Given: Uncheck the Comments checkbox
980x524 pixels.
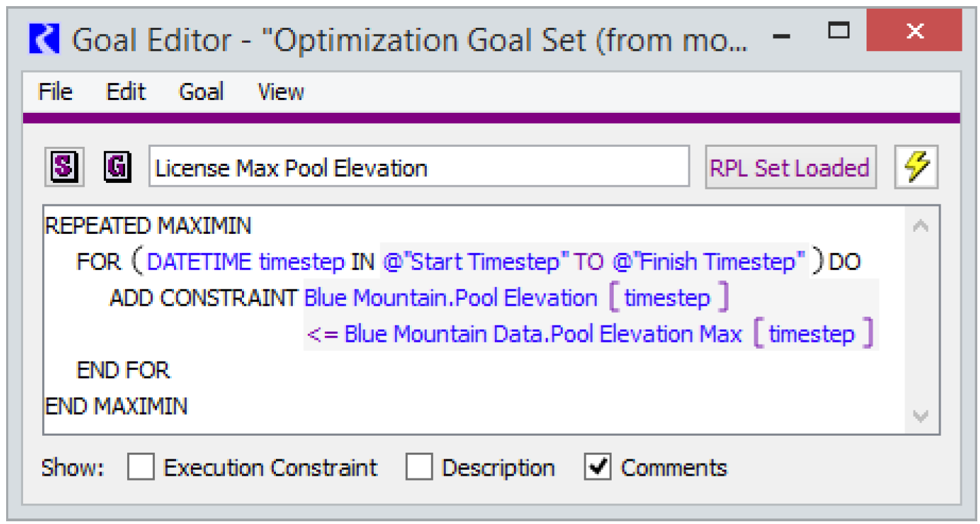Looking at the screenshot, I should pos(597,468).
